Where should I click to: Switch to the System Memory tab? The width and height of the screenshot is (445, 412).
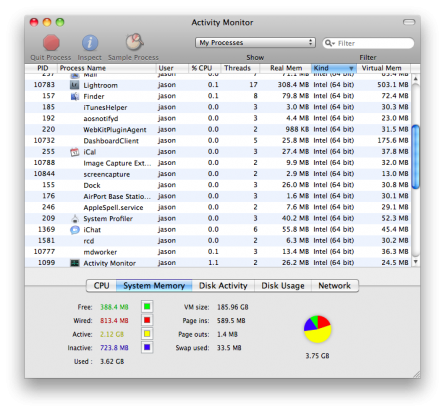(154, 286)
